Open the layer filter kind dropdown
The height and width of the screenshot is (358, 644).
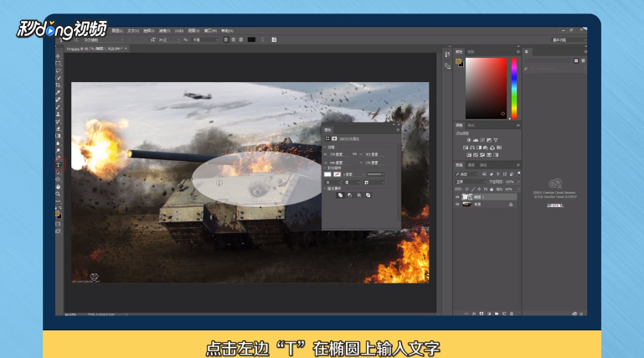(466, 174)
